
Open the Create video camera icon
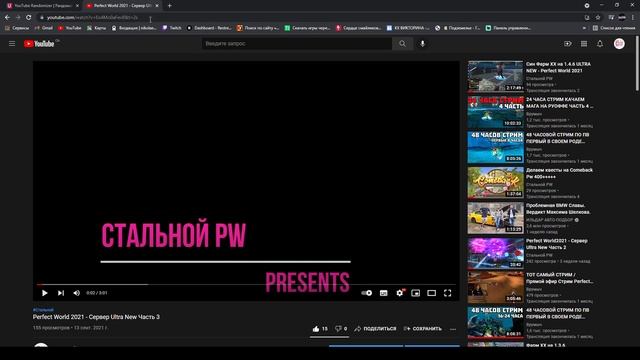click(568, 44)
